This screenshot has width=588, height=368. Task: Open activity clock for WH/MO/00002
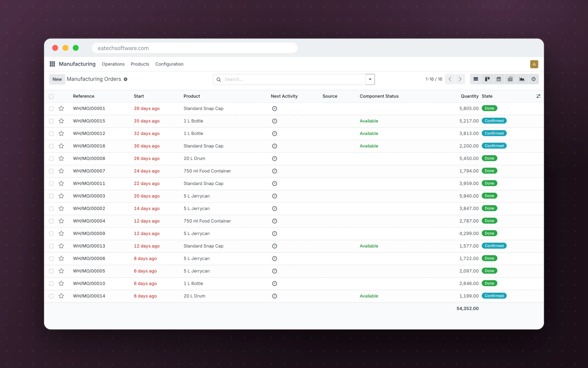pos(275,209)
